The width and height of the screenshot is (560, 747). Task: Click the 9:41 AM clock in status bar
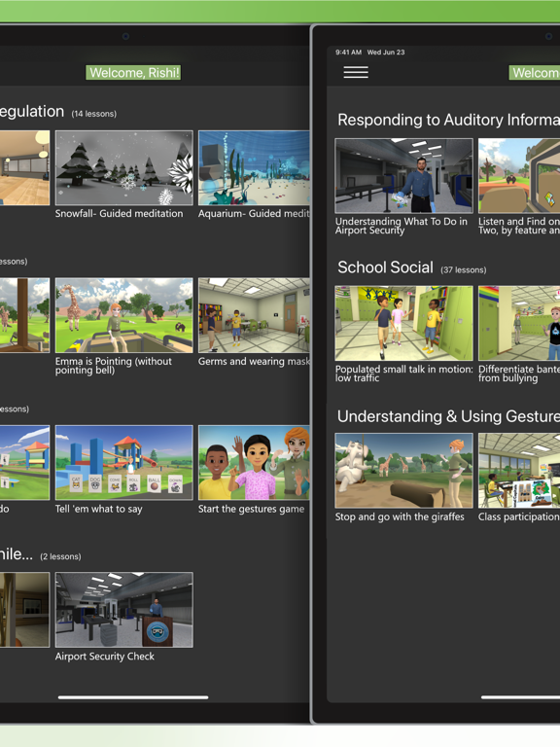(348, 53)
